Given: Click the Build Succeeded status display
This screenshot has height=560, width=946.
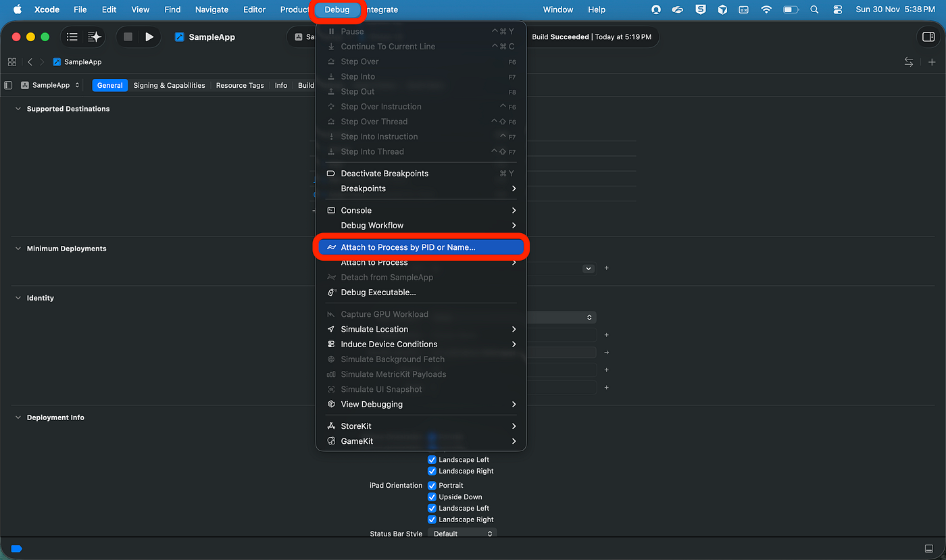Looking at the screenshot, I should (x=591, y=37).
